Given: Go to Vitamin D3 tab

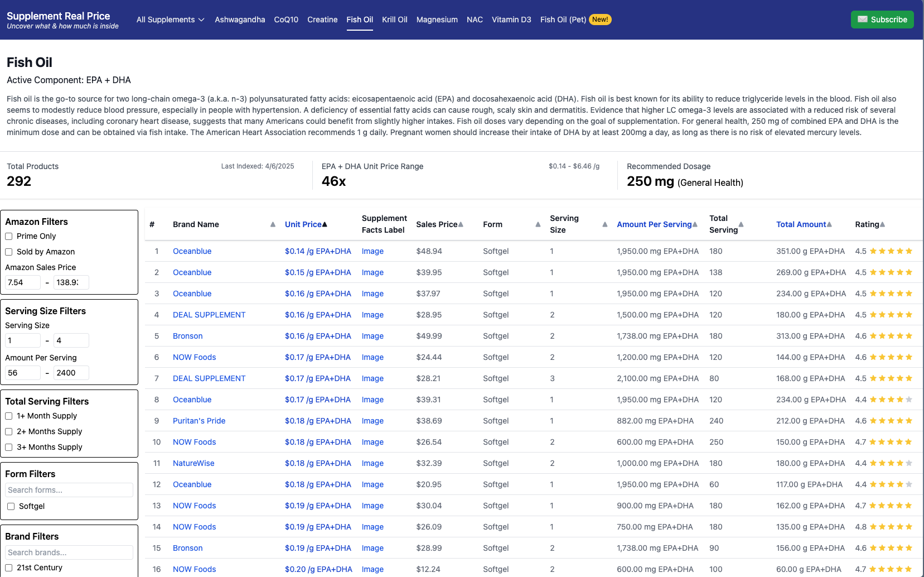Looking at the screenshot, I should point(511,20).
